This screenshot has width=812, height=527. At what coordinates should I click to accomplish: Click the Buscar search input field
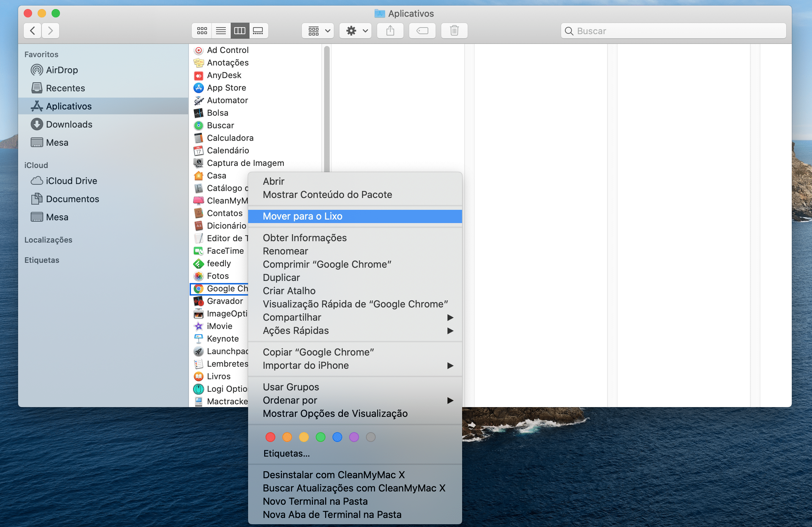674,30
